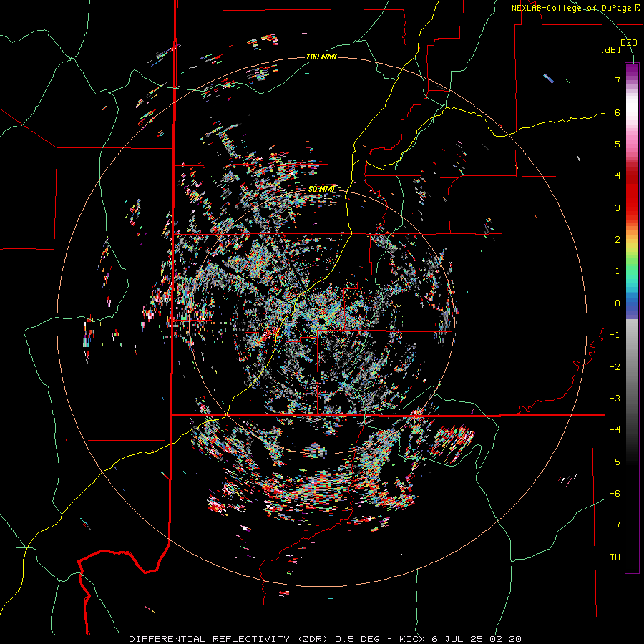Viewport: 644px width, 644px height.
Task: Pick the purple top of the color bar
Action: coord(632,68)
